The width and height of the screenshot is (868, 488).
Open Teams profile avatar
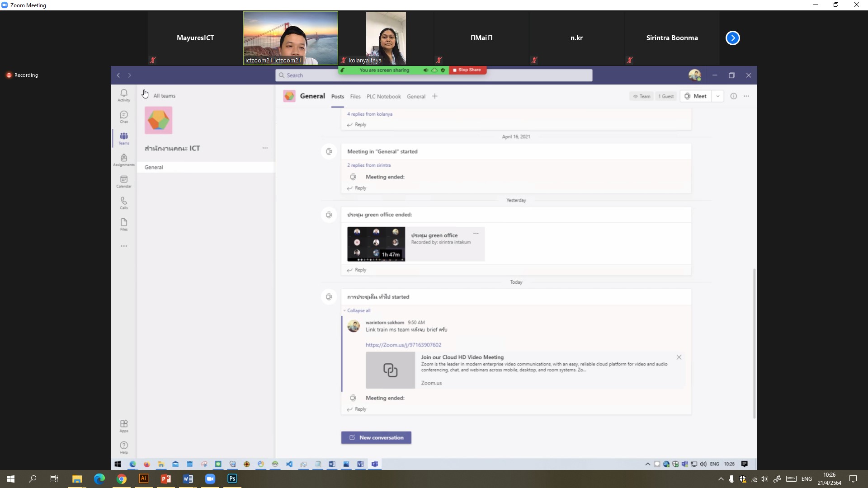tap(695, 75)
